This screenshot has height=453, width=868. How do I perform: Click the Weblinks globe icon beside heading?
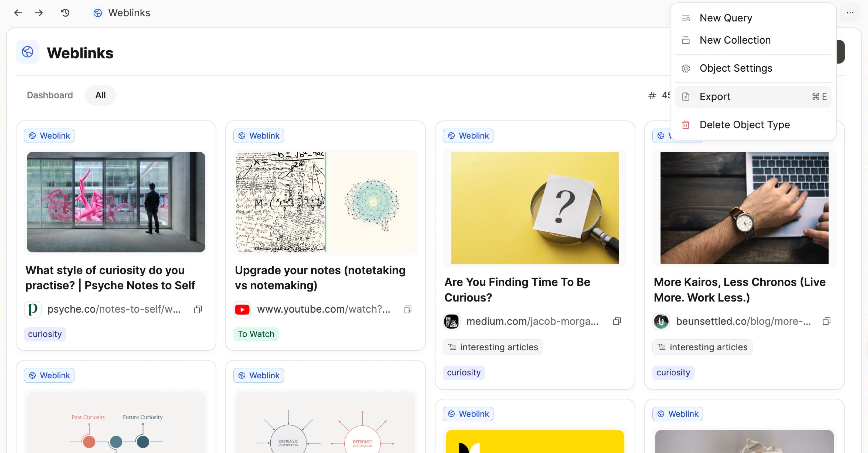click(28, 52)
